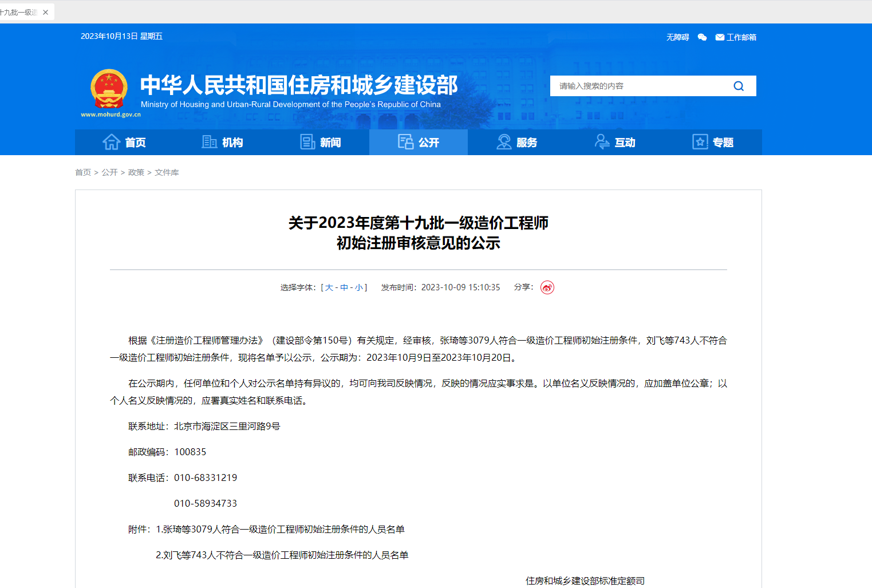Open the 机构 navigation tab
Image resolution: width=872 pixels, height=588 pixels.
223,142
